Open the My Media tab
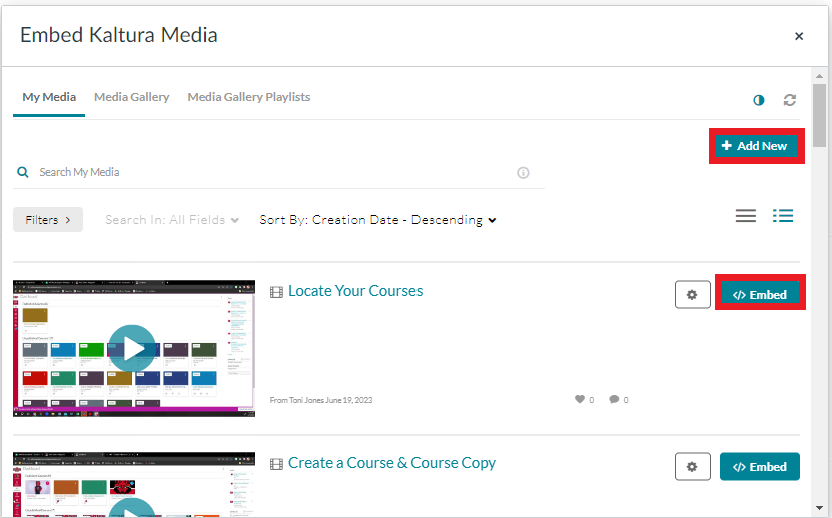This screenshot has height=518, width=832. (x=49, y=97)
